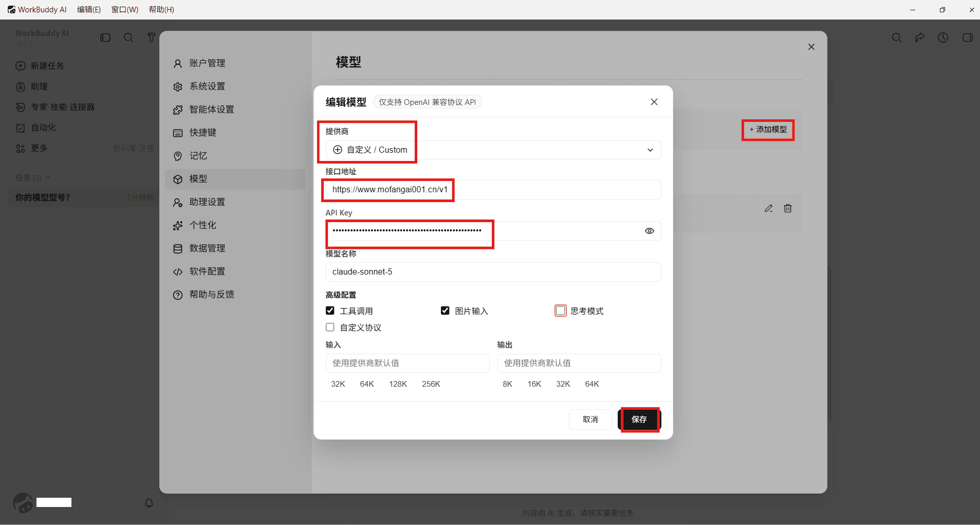Image resolution: width=980 pixels, height=525 pixels.
Task: Click the 取消 button
Action: pyautogui.click(x=590, y=420)
